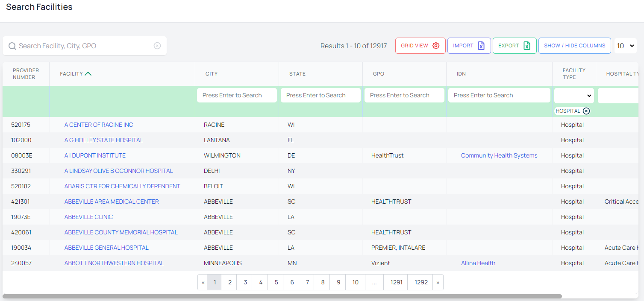
Task: Click the Import spreadsheet file icon
Action: (x=481, y=46)
